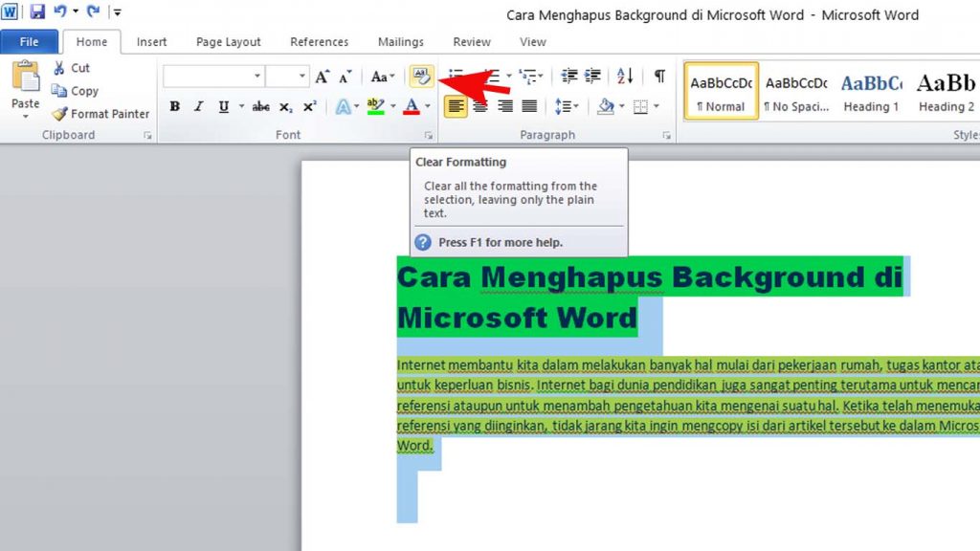The image size is (980, 551).
Task: Apply the green text highlight color
Action: coord(375,107)
